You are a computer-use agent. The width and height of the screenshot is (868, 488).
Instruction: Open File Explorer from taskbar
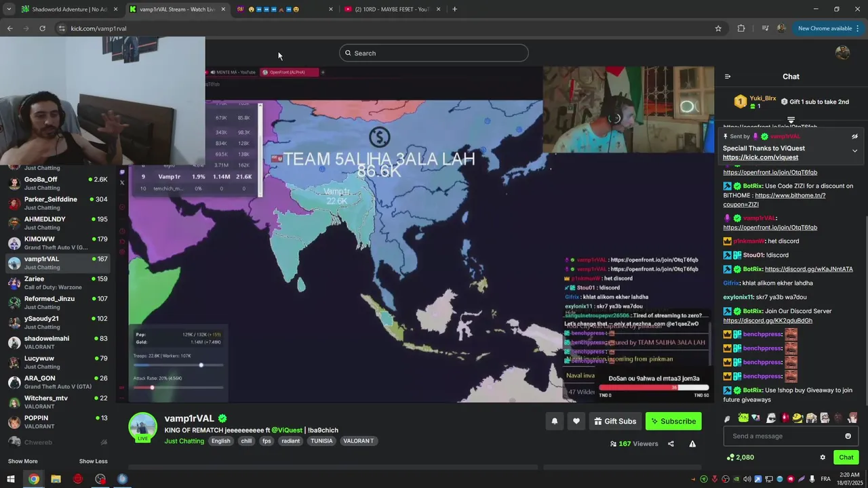click(x=56, y=479)
